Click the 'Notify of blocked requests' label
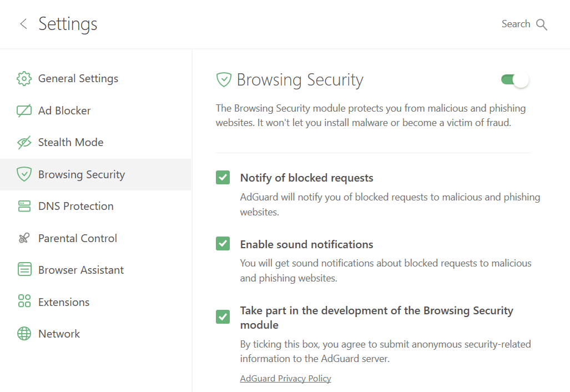 pyautogui.click(x=306, y=178)
